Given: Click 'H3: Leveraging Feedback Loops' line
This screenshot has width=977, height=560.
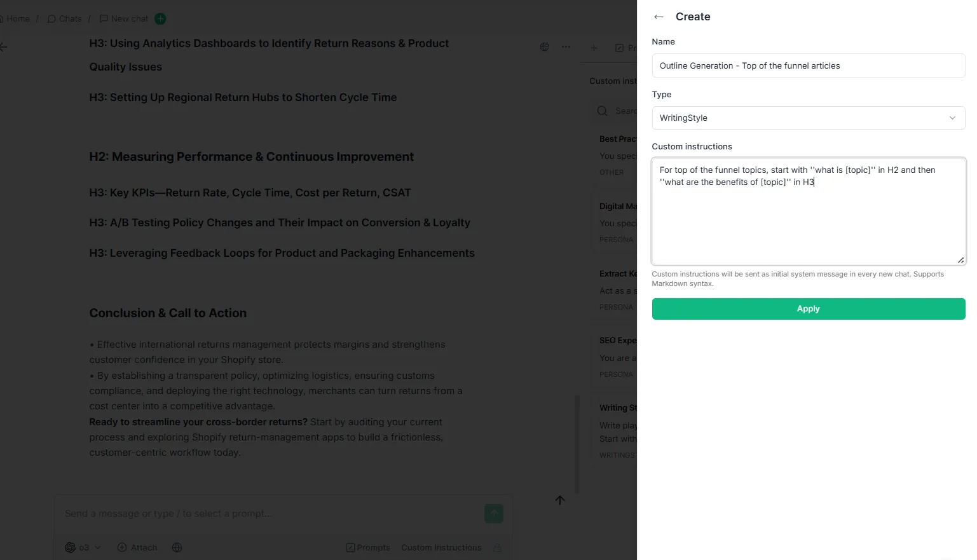Looking at the screenshot, I should click(x=282, y=253).
